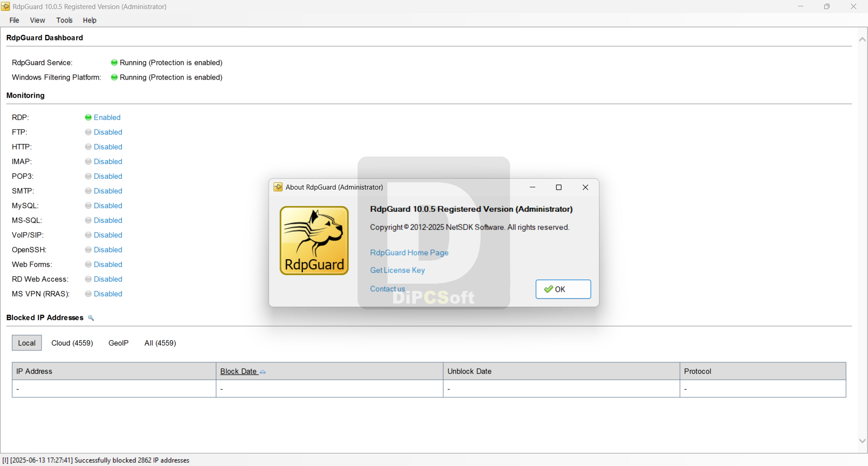Open the Help menu
Screen dimensions: 868x466
pyautogui.click(x=90, y=20)
